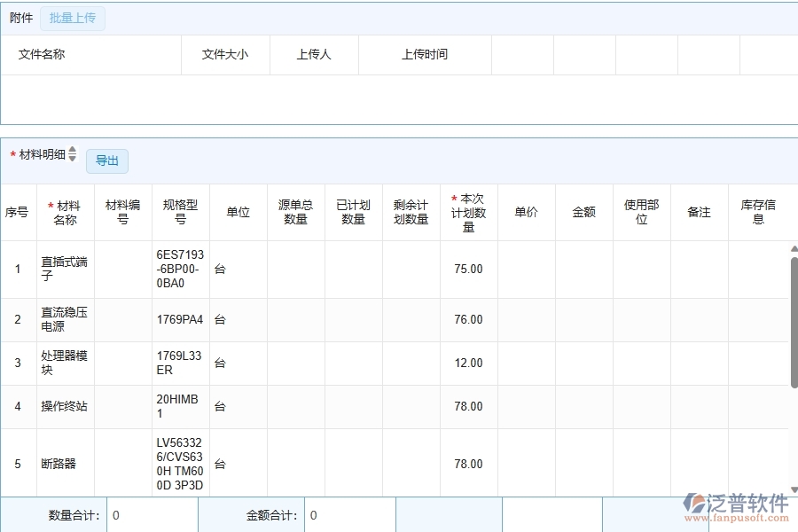Click the 1769L33ER specification cell
The height and width of the screenshot is (532, 798).
coord(180,363)
